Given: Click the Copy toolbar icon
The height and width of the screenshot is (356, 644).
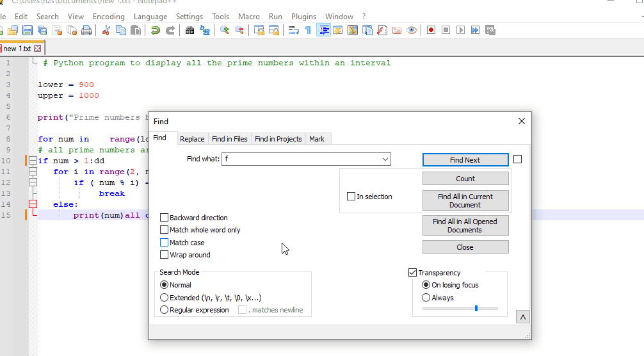Looking at the screenshot, I should coord(121,30).
